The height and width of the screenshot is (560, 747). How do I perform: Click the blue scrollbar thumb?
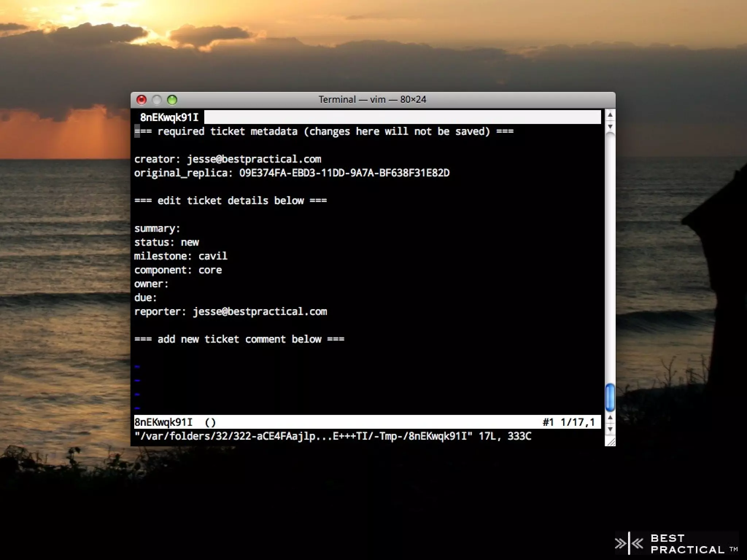point(610,397)
